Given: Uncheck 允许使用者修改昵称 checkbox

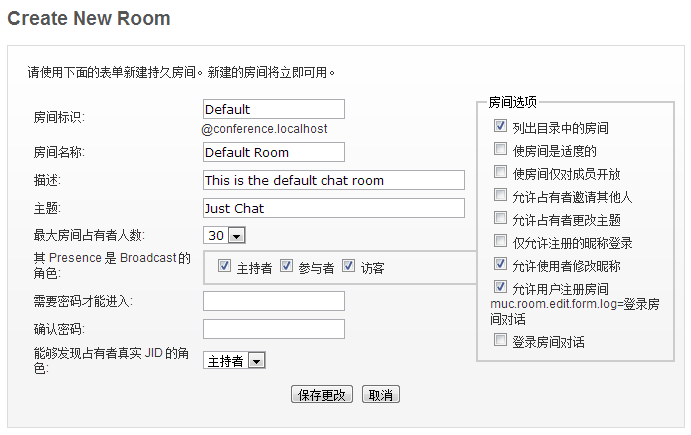Looking at the screenshot, I should 500,264.
